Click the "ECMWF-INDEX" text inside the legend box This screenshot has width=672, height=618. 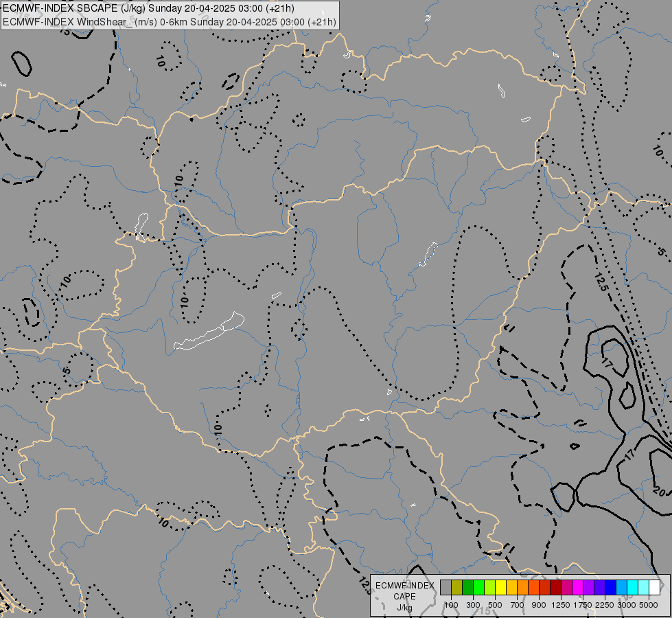(405, 586)
